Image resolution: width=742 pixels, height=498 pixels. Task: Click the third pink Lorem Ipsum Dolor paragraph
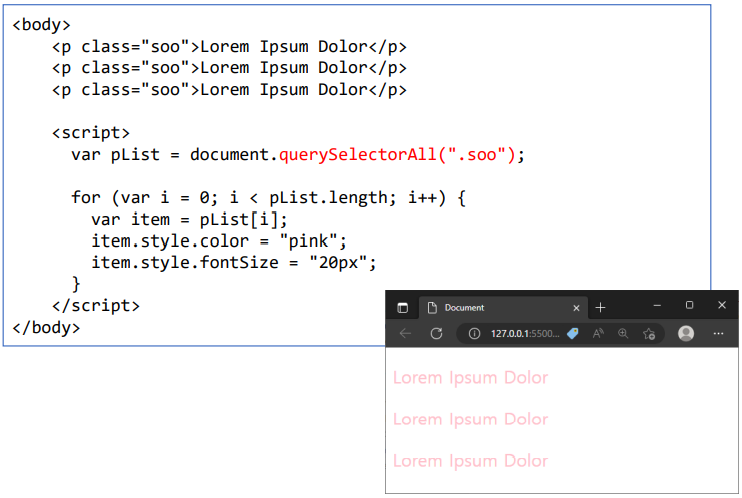470,461
